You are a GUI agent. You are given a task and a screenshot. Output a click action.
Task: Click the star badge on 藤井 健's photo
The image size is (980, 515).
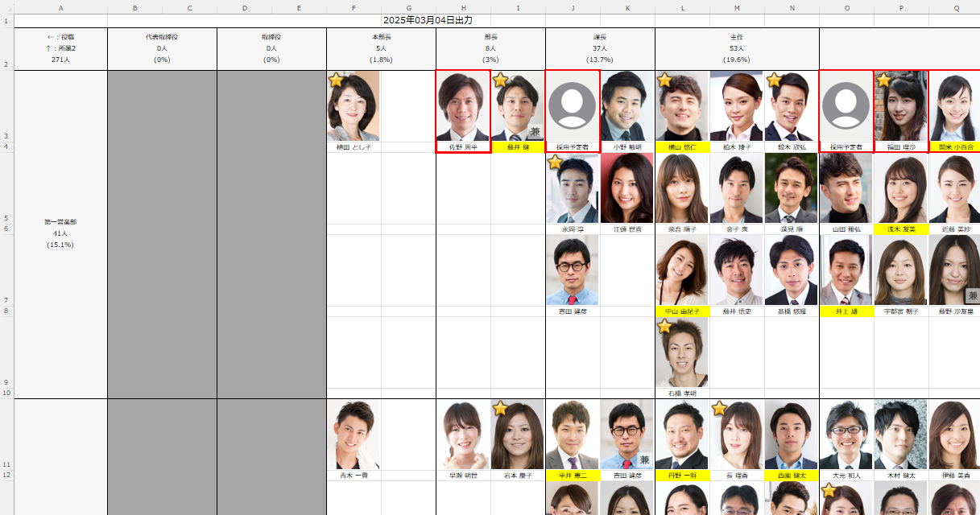500,80
